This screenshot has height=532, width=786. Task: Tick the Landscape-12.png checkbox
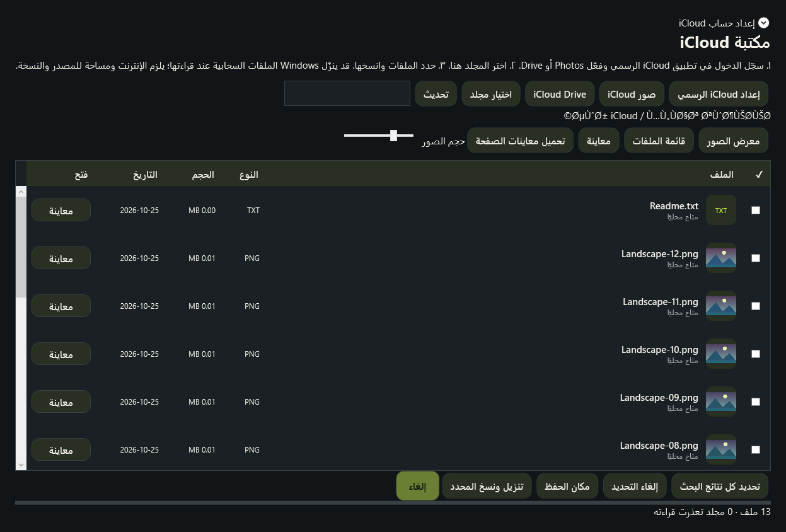(x=756, y=258)
